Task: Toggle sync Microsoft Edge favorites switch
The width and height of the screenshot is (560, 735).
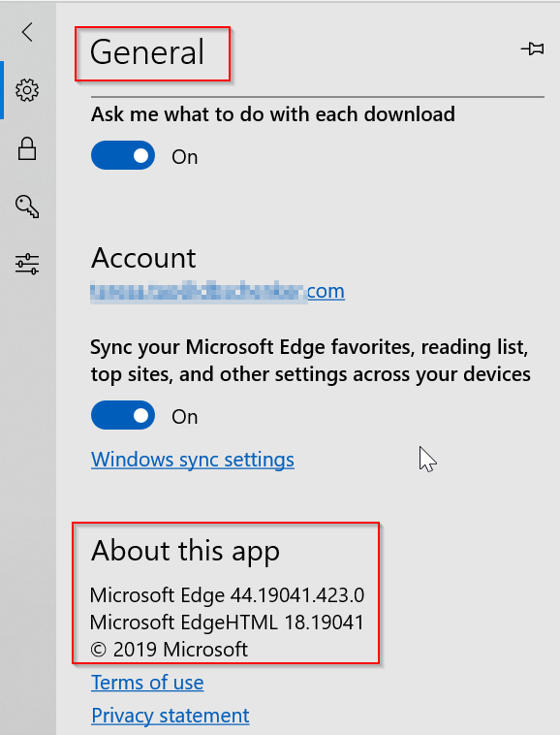Action: click(123, 415)
